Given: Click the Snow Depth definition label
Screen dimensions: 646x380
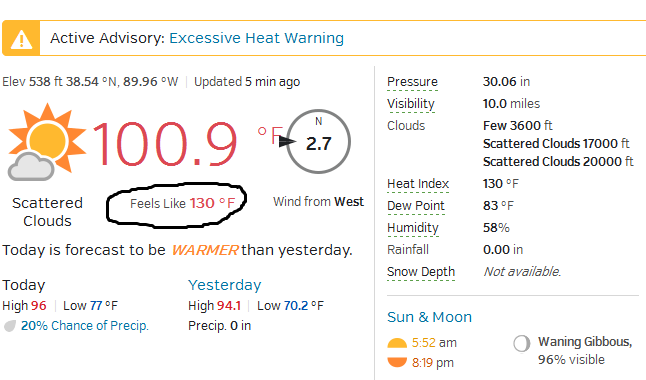Looking at the screenshot, I should click(421, 272).
